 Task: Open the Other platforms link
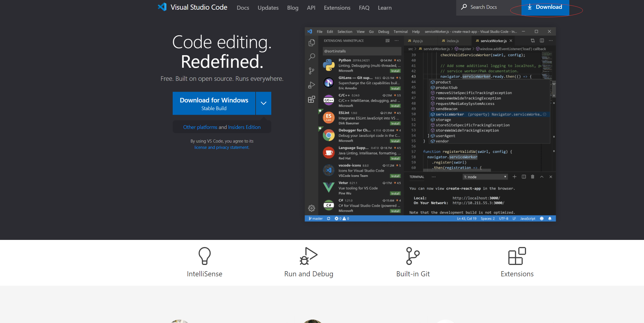pos(200,127)
